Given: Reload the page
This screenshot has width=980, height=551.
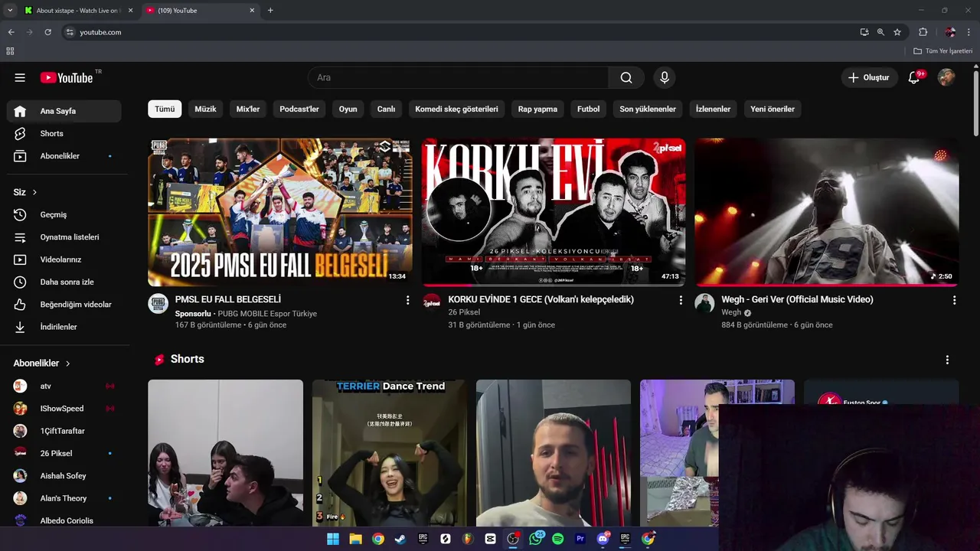Looking at the screenshot, I should coord(47,32).
